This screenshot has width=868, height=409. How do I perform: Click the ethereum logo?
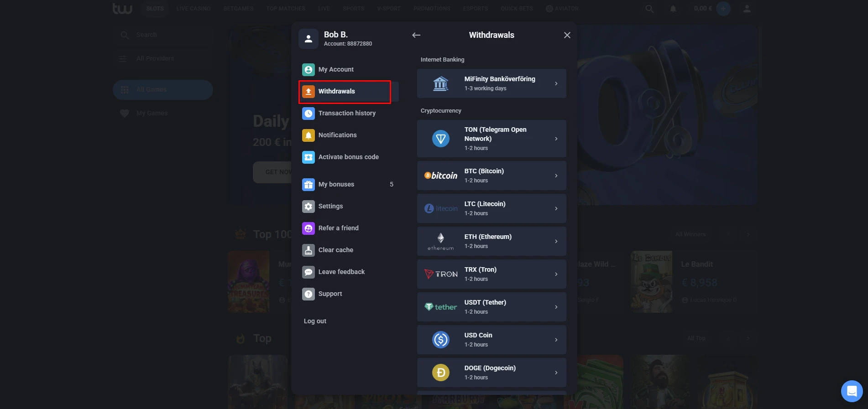pos(441,241)
